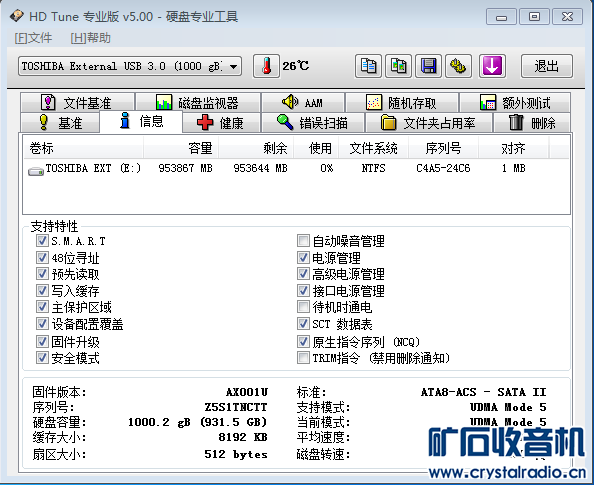Toggle the 原生指令序列 (NCQ) checkbox
This screenshot has height=485, width=594.
click(x=303, y=341)
